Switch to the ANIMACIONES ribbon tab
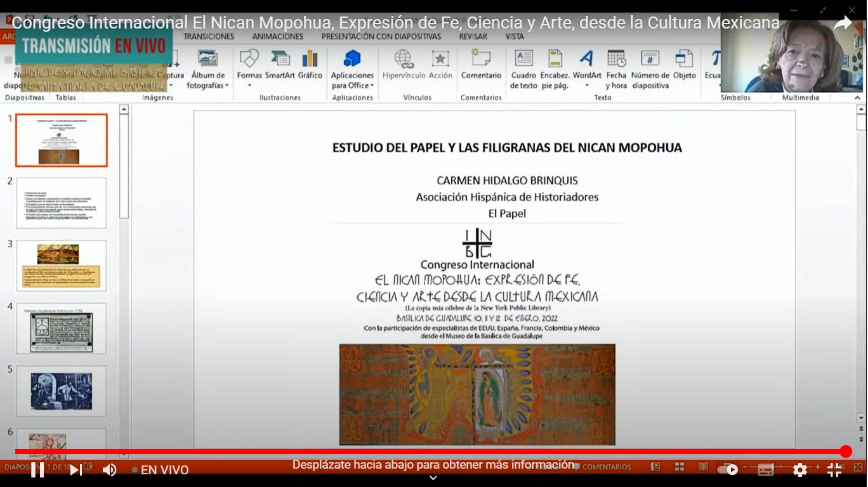The width and height of the screenshot is (868, 487). coord(278,37)
